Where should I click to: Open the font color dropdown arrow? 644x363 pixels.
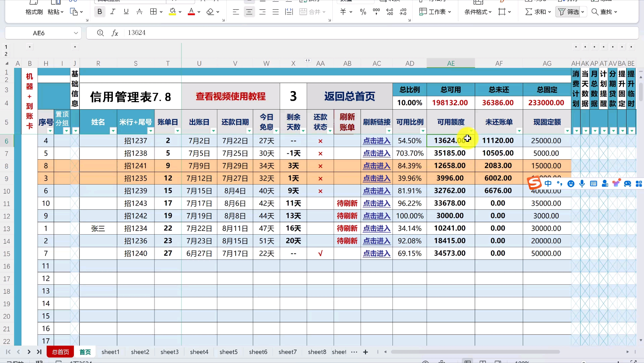pyautogui.click(x=199, y=12)
